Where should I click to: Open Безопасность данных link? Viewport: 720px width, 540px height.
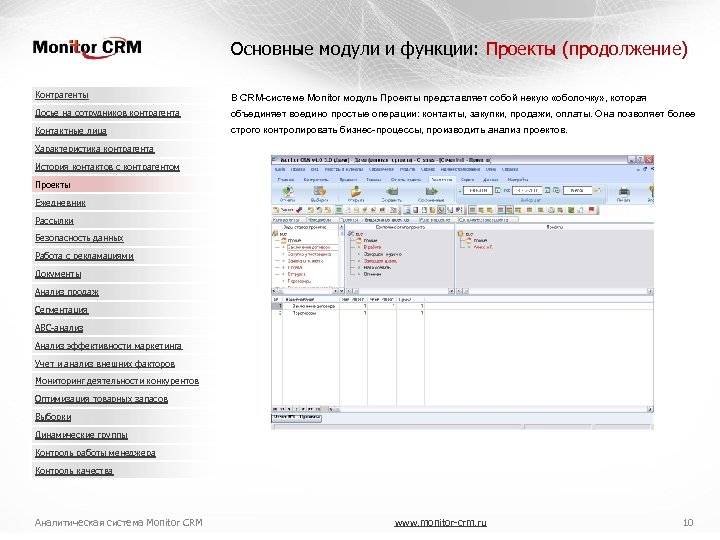click(x=79, y=238)
